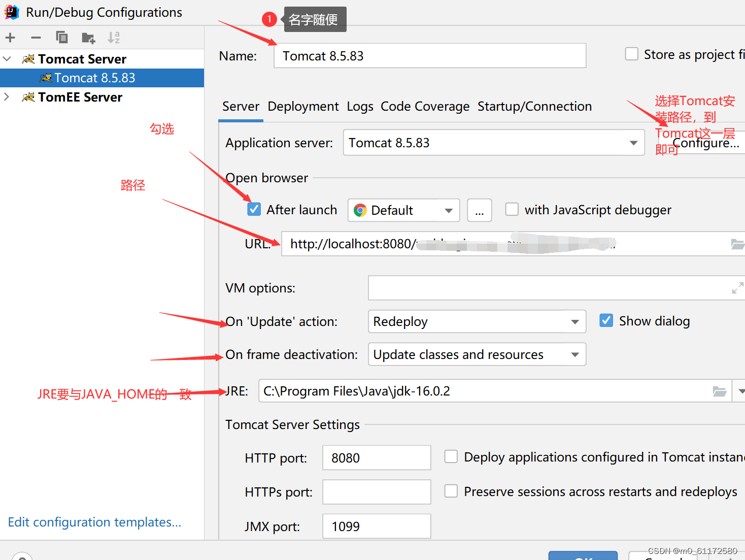Open the folder browser for the URL field
Screen dimensions: 745x560
(x=737, y=244)
